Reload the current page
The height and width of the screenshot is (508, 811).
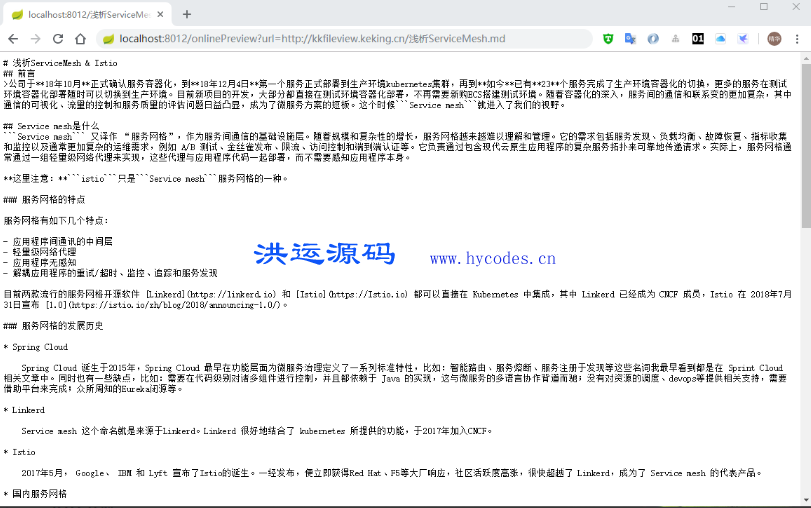pyautogui.click(x=58, y=39)
